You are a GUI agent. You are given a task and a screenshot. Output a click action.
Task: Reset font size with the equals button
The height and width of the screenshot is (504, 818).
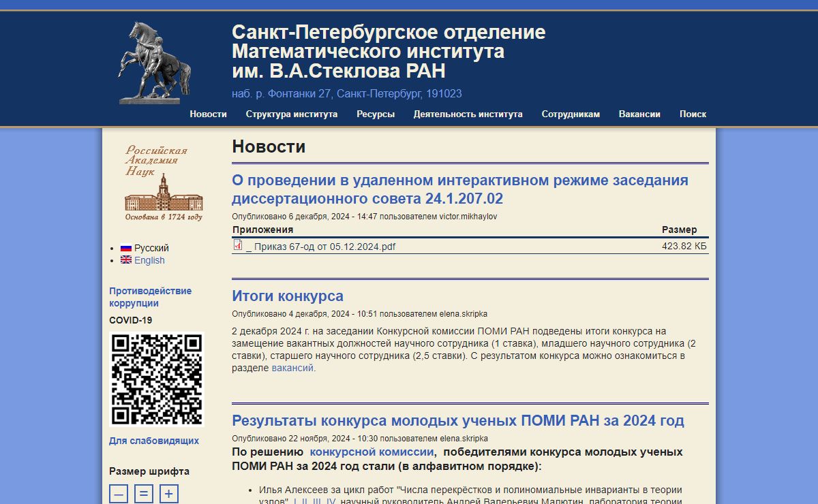(x=144, y=494)
